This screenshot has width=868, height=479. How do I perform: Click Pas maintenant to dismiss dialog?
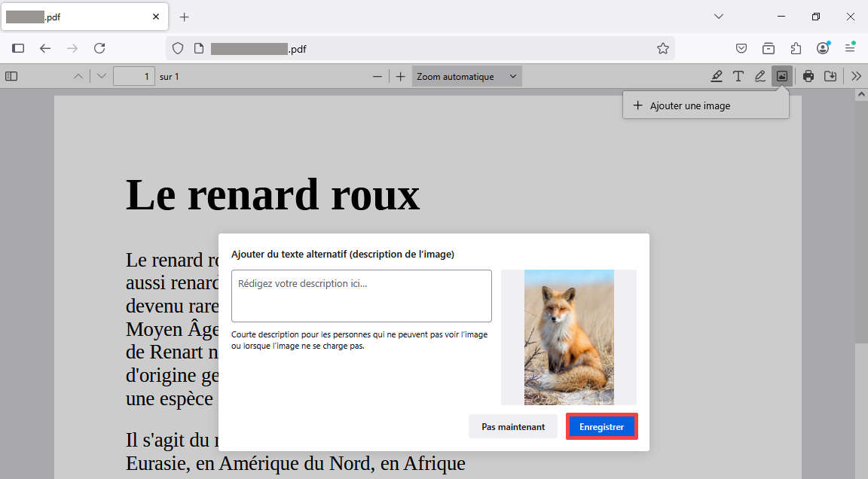click(x=512, y=426)
